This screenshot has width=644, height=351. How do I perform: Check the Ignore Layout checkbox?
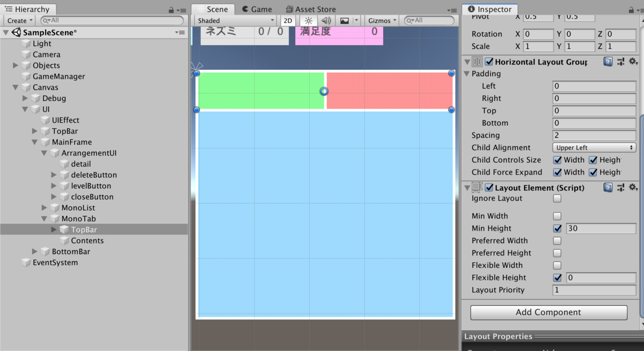[557, 199]
